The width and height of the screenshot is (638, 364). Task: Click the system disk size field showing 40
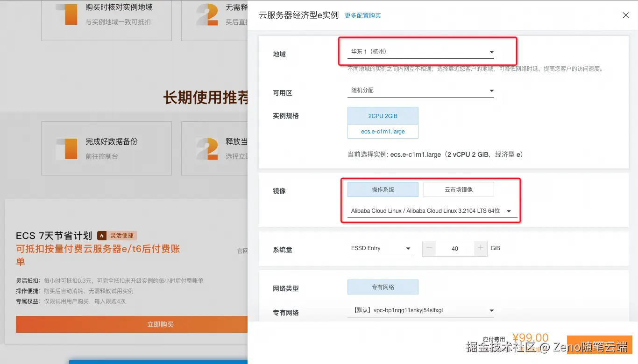coord(455,249)
